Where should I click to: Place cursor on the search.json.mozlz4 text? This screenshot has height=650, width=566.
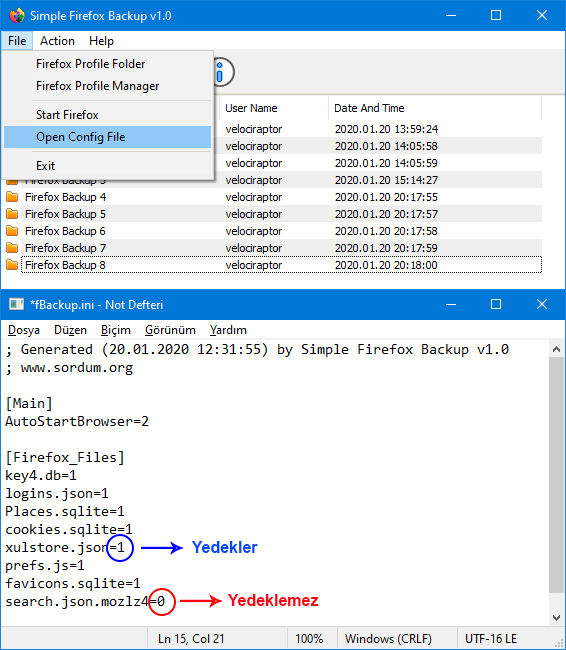tap(77, 601)
